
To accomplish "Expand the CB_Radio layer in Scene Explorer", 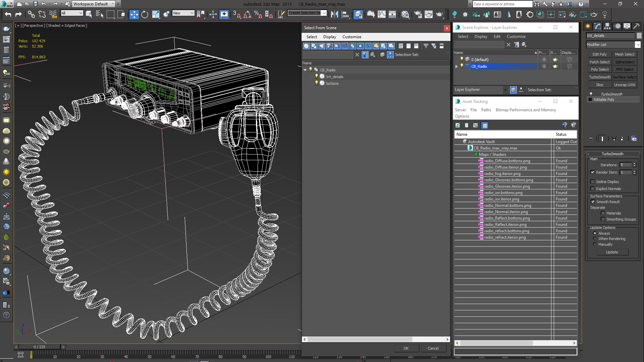I will (456, 66).
